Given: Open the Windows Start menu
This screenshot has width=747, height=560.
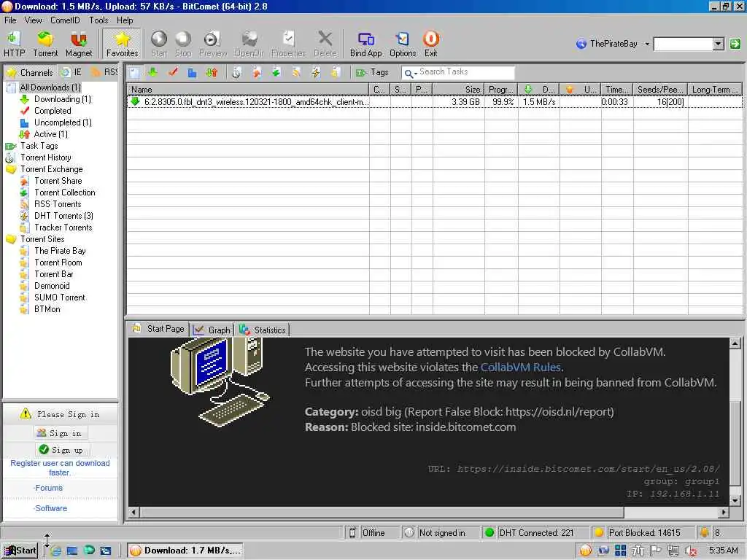Looking at the screenshot, I should click(x=20, y=551).
